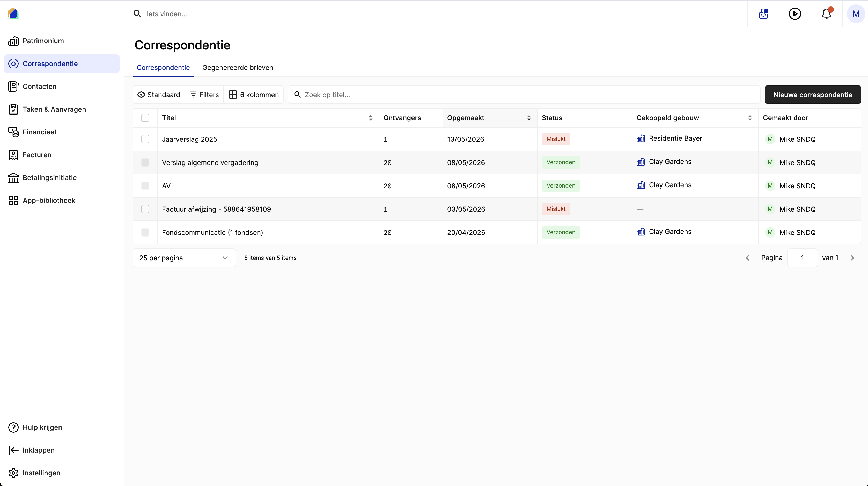Click the play tutorial icon

pos(795,14)
